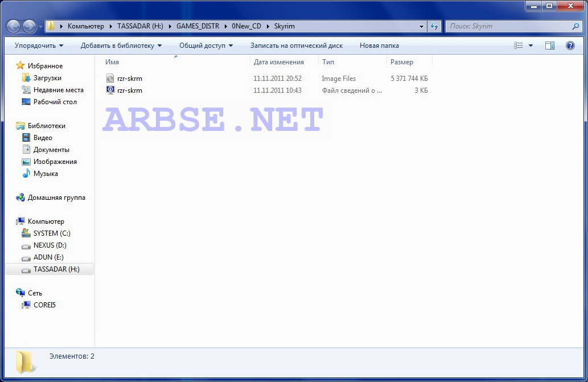Sort by the Имя column header
The height and width of the screenshot is (382, 588).
pos(112,62)
